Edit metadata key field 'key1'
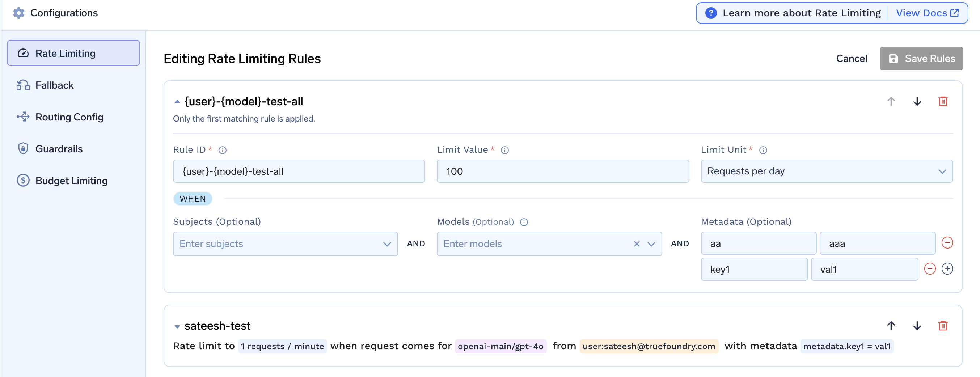This screenshot has width=980, height=377. (x=754, y=269)
